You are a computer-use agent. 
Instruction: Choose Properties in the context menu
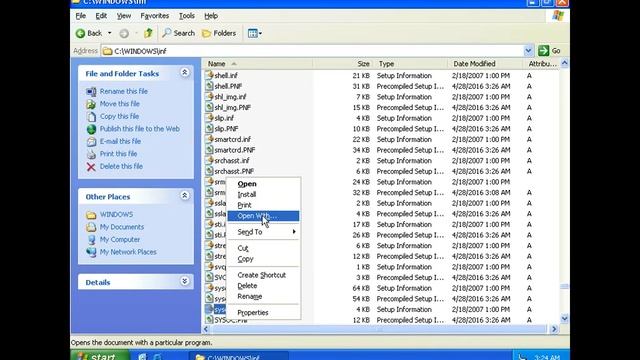(x=263, y=313)
